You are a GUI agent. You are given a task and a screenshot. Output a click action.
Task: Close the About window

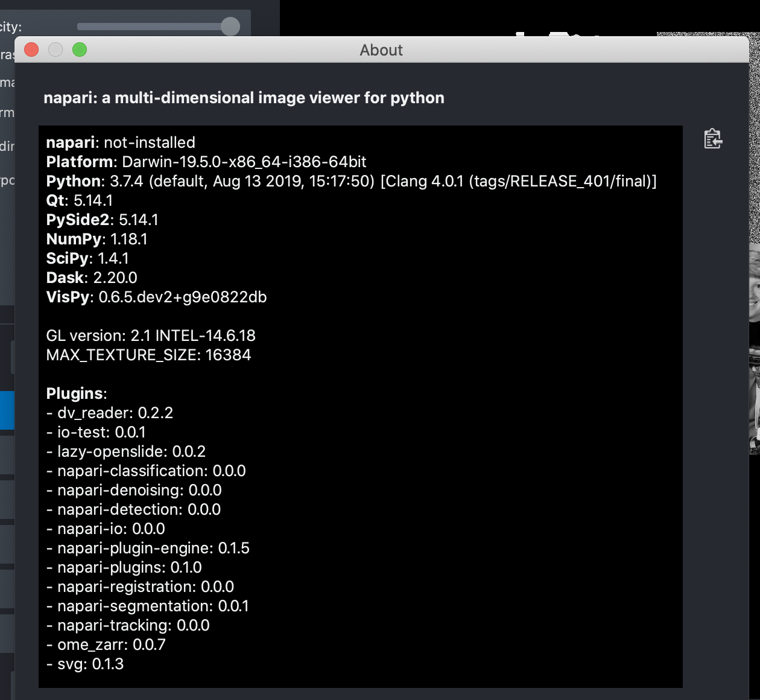[x=31, y=49]
